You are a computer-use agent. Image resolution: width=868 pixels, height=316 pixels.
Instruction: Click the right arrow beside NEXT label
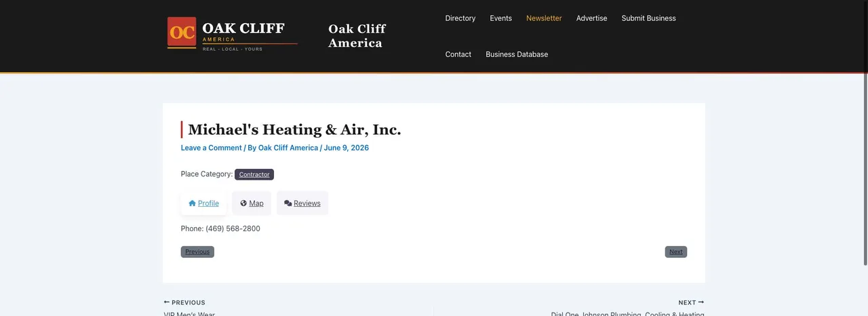click(x=701, y=302)
